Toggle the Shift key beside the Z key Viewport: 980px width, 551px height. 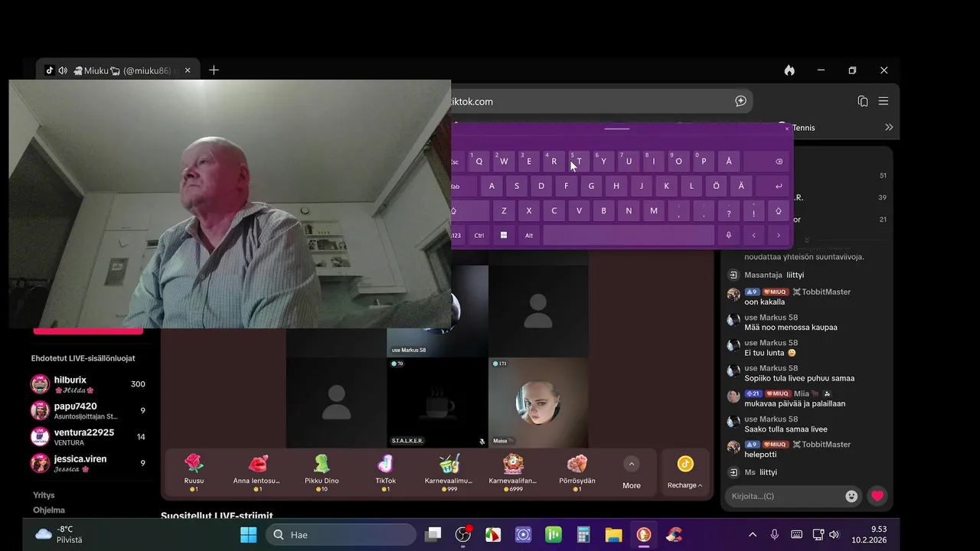click(x=470, y=210)
